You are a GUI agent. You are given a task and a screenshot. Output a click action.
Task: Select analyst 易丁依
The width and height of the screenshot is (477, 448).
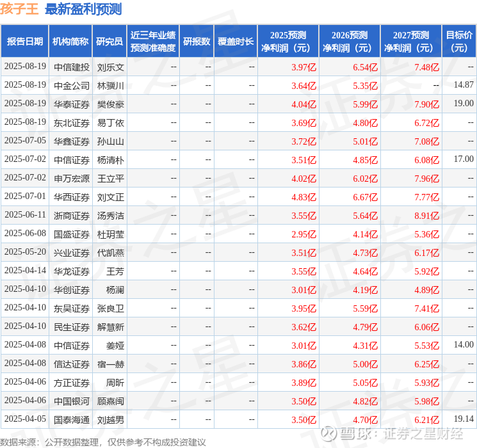point(111,123)
